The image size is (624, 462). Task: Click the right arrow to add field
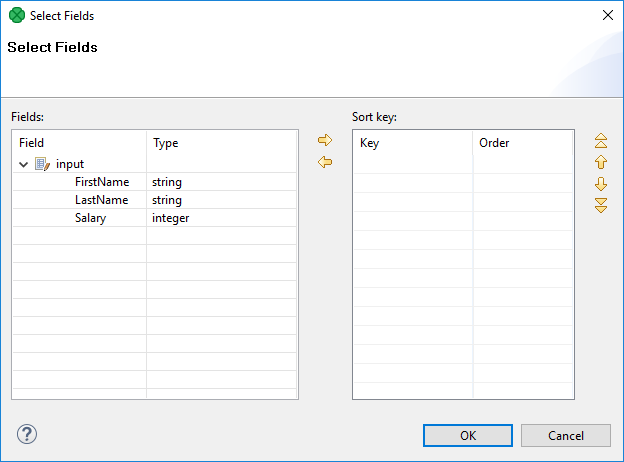(325, 140)
